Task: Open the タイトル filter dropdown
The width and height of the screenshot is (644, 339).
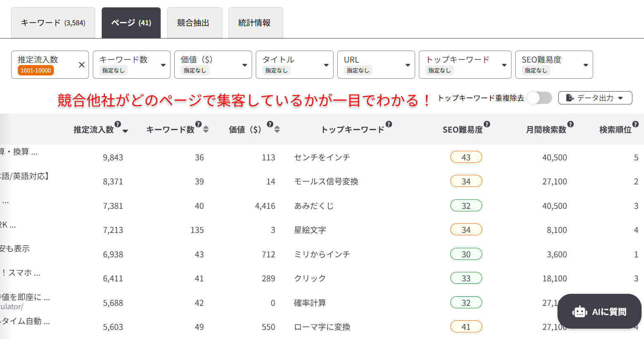Action: (294, 65)
